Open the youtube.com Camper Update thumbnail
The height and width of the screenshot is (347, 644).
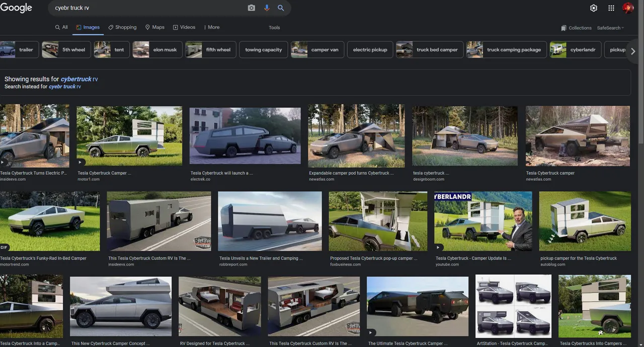pos(483,221)
